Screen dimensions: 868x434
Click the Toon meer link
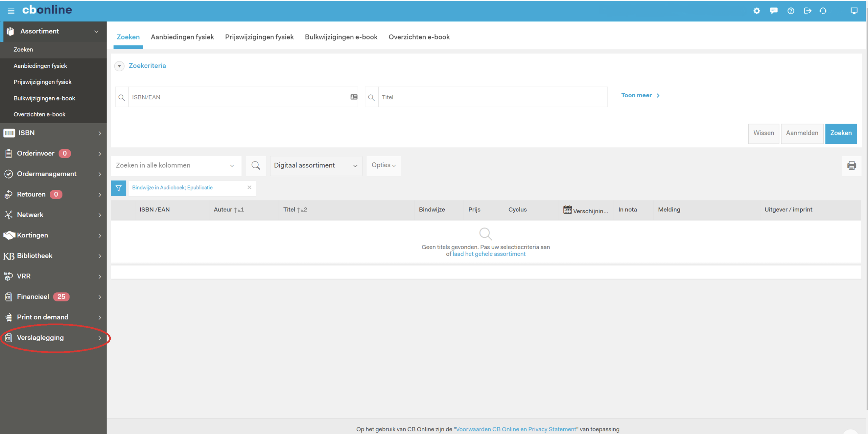[640, 96]
